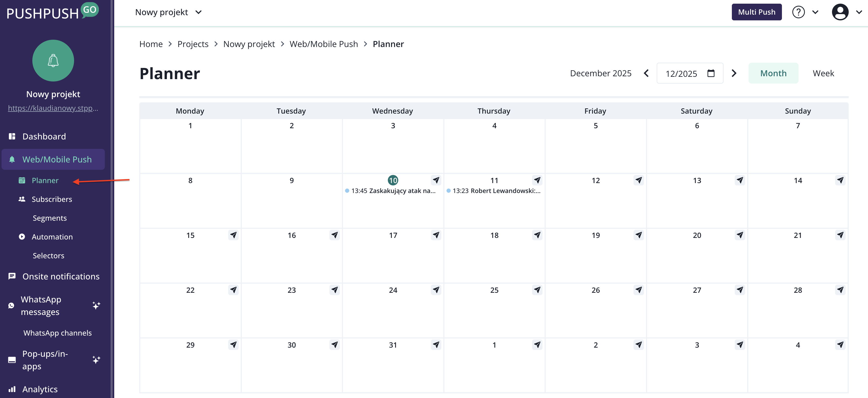The width and height of the screenshot is (868, 398).
Task: Click the green bell project avatar
Action: point(53,61)
